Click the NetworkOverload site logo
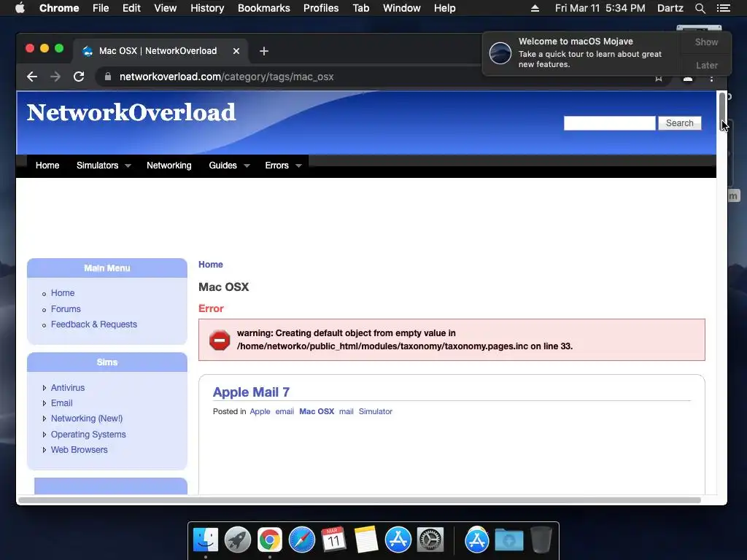 pos(131,113)
